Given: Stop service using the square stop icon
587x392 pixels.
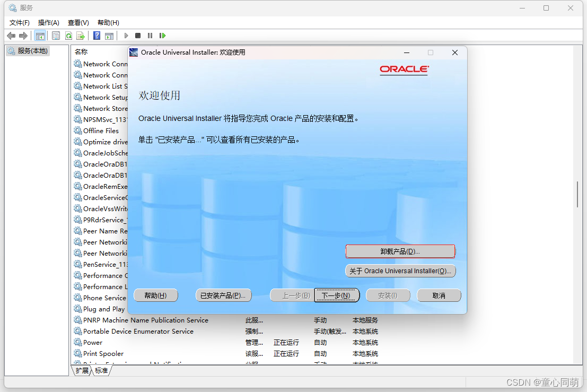Looking at the screenshot, I should [x=138, y=36].
